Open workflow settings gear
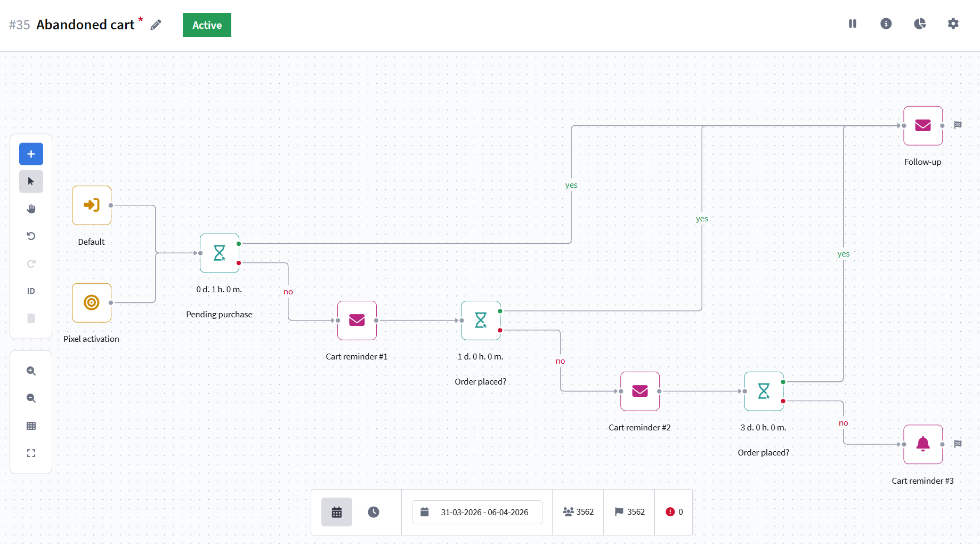The image size is (980, 544). [953, 23]
